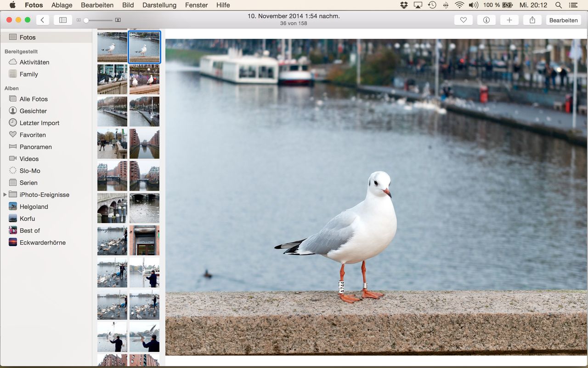Select the Favoriten album
This screenshot has height=368, width=588.
click(33, 135)
